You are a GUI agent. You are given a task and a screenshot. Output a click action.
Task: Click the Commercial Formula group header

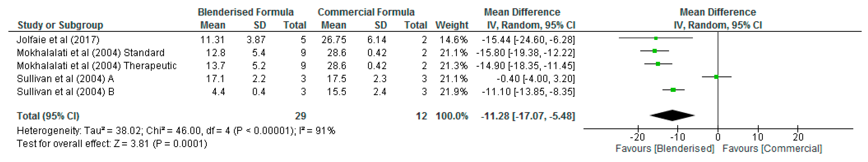[x=366, y=12]
